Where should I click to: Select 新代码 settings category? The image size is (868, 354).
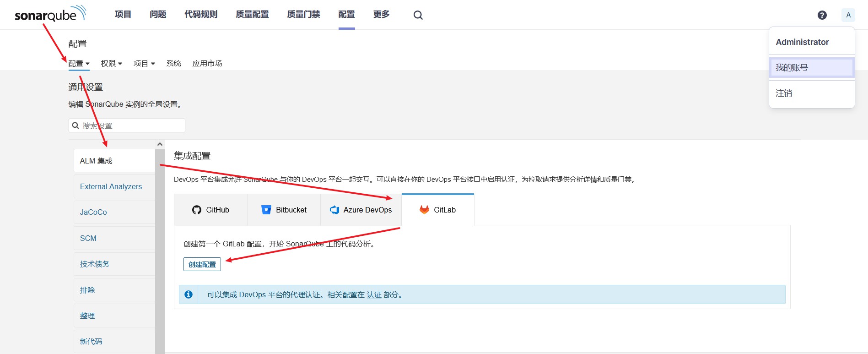click(114, 341)
